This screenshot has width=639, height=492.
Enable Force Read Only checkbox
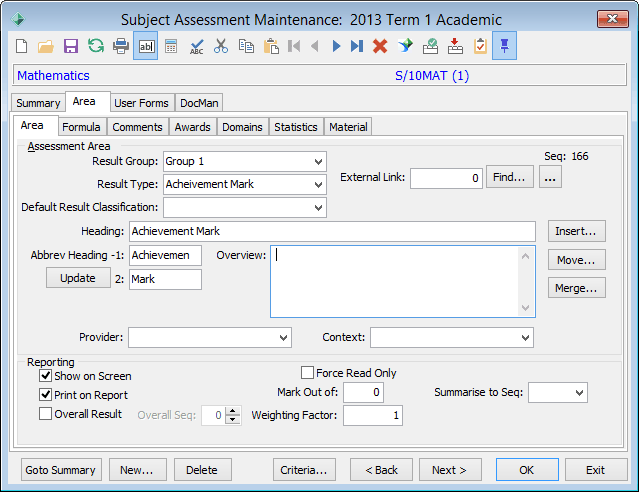pyautogui.click(x=307, y=373)
